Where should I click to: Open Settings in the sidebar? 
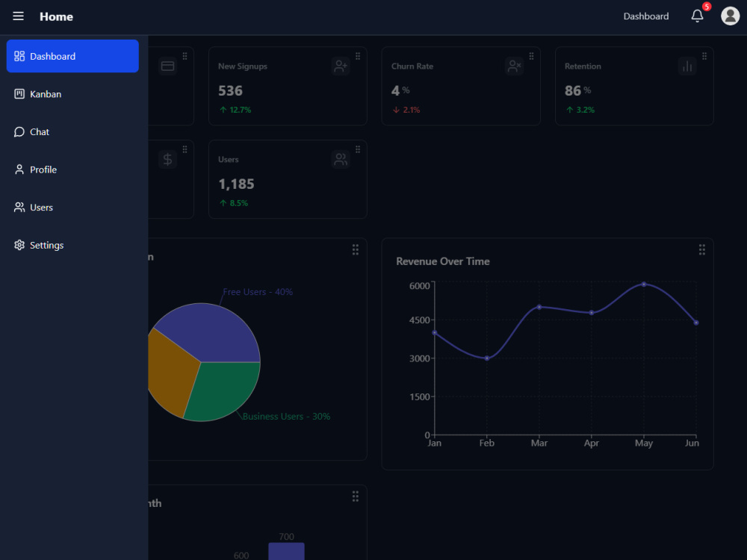point(72,245)
